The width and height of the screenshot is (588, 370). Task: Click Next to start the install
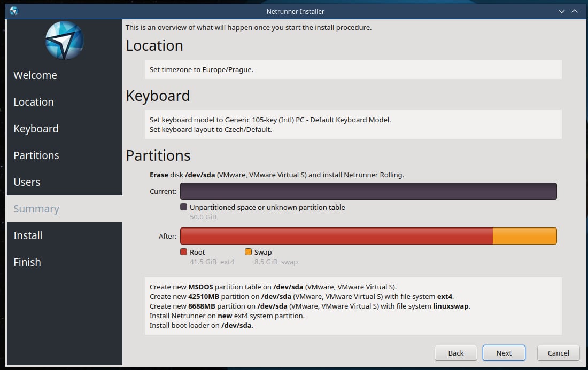pyautogui.click(x=504, y=353)
